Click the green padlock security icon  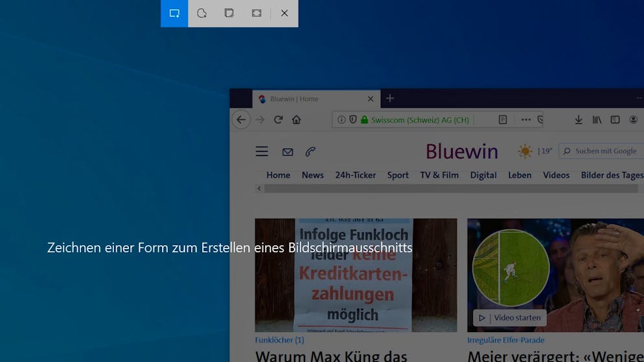coord(364,120)
